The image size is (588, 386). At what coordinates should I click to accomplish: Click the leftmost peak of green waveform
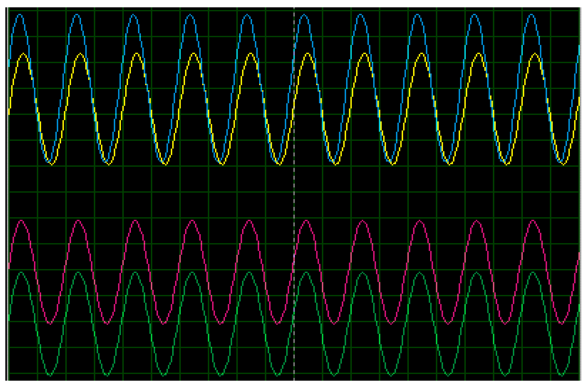coord(21,272)
